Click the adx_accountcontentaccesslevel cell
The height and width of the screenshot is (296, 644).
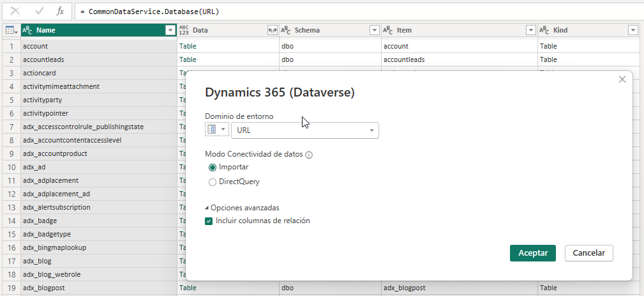[98, 140]
